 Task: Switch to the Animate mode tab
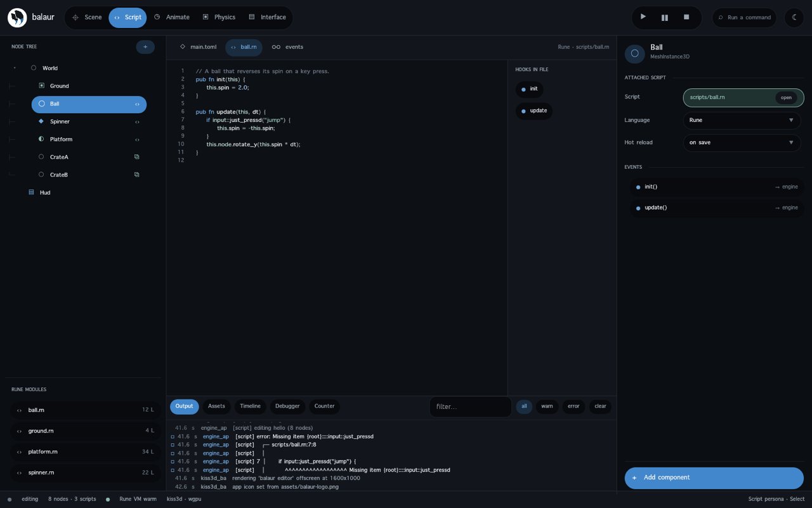pyautogui.click(x=171, y=18)
